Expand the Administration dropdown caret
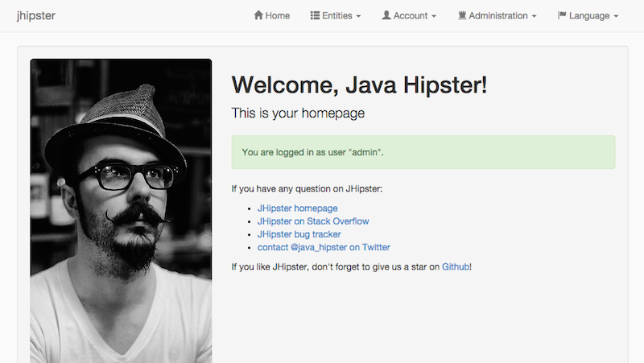Image resolution: width=644 pixels, height=363 pixels. pyautogui.click(x=534, y=16)
